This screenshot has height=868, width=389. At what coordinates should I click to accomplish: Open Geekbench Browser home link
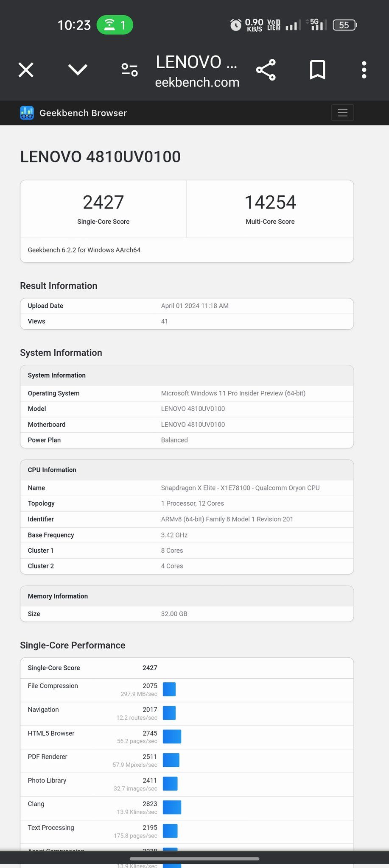coord(83,113)
